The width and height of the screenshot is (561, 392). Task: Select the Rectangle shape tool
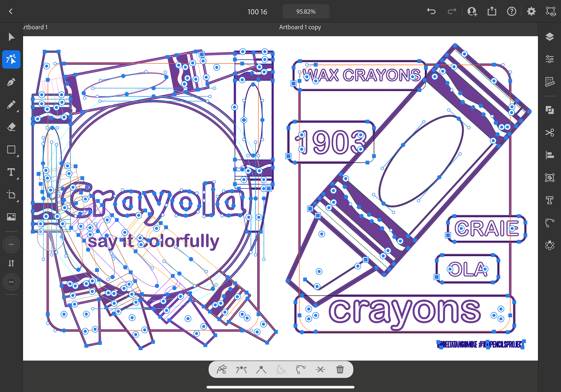[x=11, y=150]
